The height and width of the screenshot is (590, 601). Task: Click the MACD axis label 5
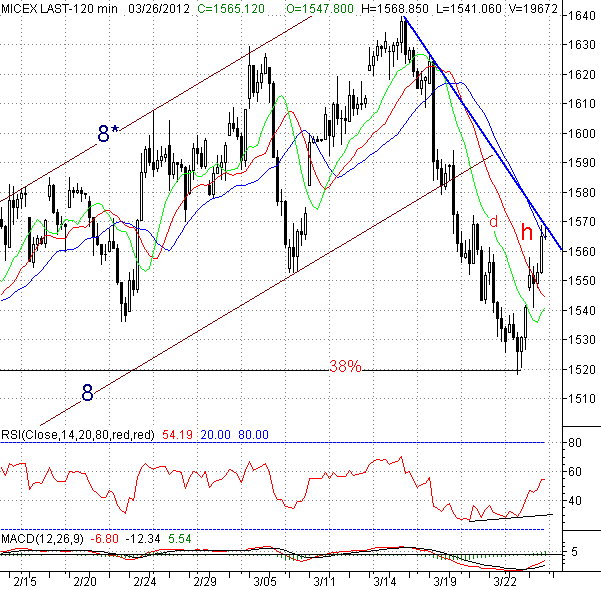(x=574, y=552)
